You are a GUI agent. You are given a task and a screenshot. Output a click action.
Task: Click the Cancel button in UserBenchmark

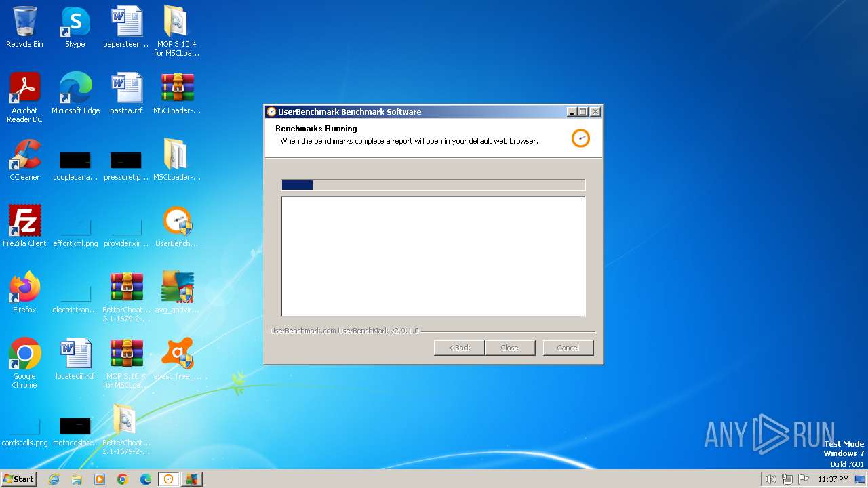(568, 348)
